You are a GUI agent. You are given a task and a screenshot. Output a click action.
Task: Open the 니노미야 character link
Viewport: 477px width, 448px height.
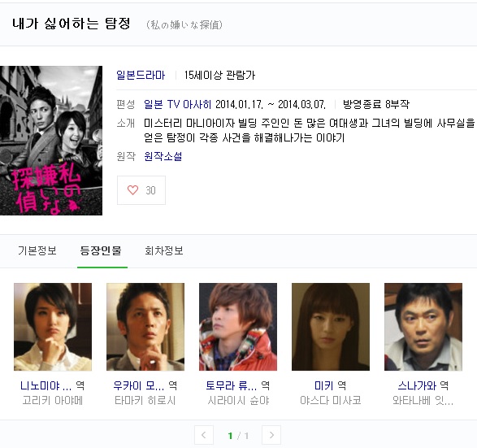point(46,386)
